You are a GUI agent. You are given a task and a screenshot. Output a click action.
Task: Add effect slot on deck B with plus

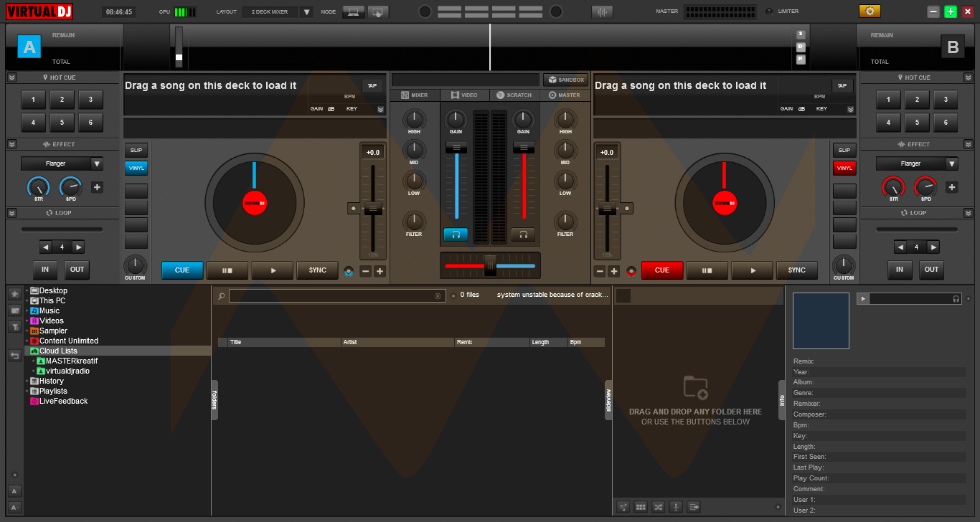[x=951, y=187]
